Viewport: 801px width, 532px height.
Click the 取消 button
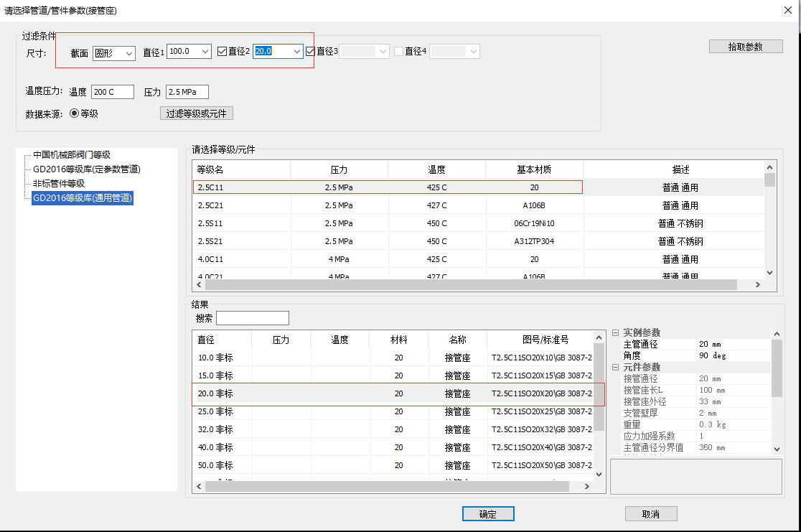[x=650, y=514]
